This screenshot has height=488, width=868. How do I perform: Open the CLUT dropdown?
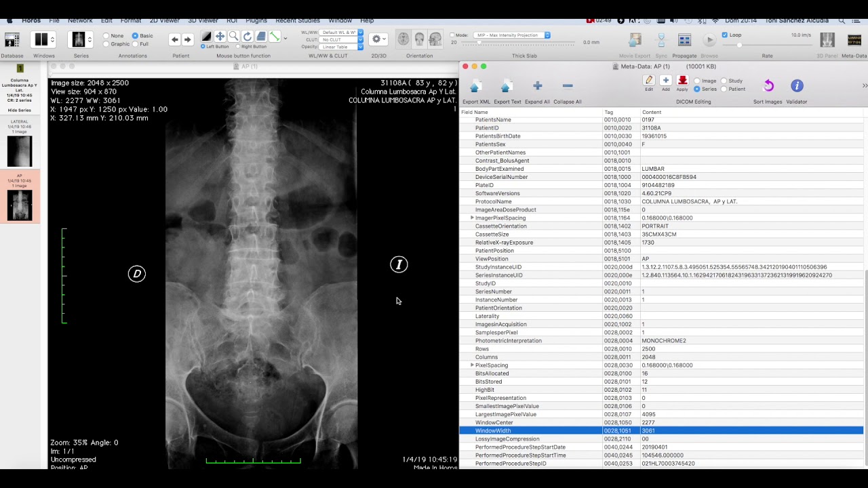pyautogui.click(x=342, y=39)
